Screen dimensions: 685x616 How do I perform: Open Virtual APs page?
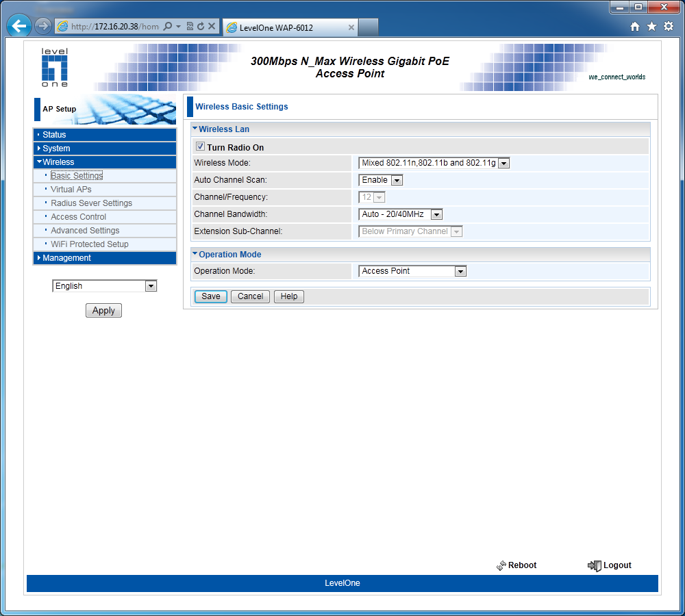(71, 190)
